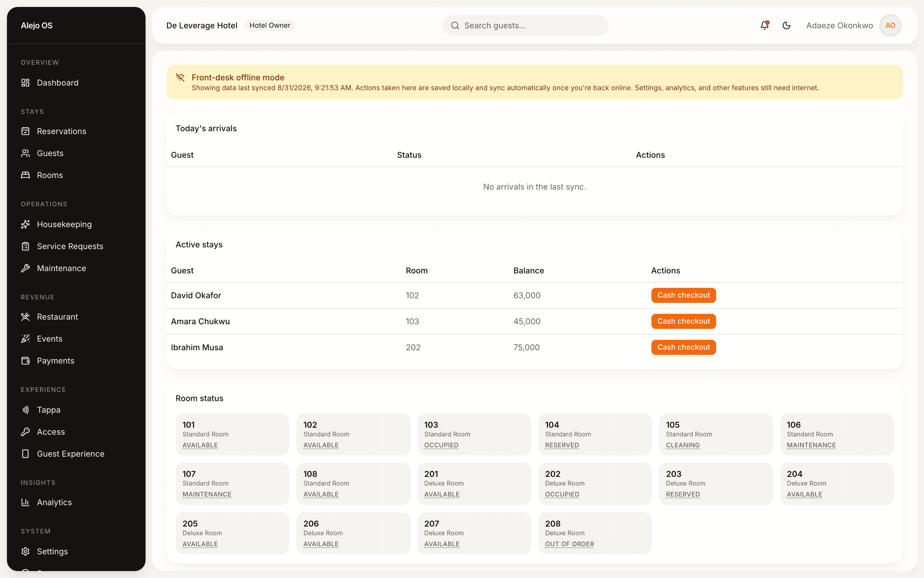Cash checkout Ibrahim Musa
Viewport: 924px width, 578px height.
683,347
